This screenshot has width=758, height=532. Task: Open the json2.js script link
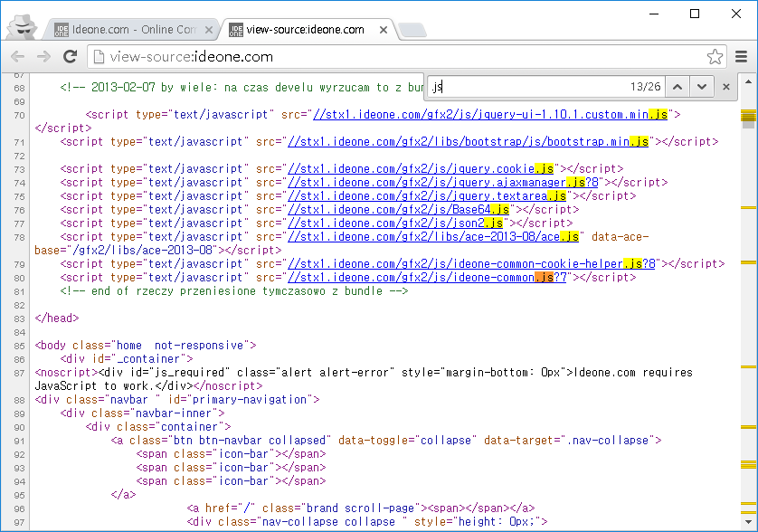395,223
